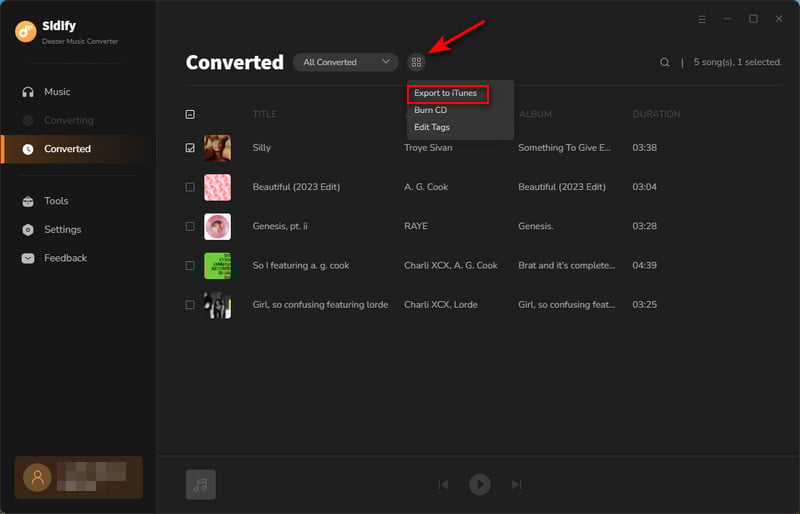Screen dimensions: 800x514
Task: Click the user account avatar icon
Action: pyautogui.click(x=37, y=477)
